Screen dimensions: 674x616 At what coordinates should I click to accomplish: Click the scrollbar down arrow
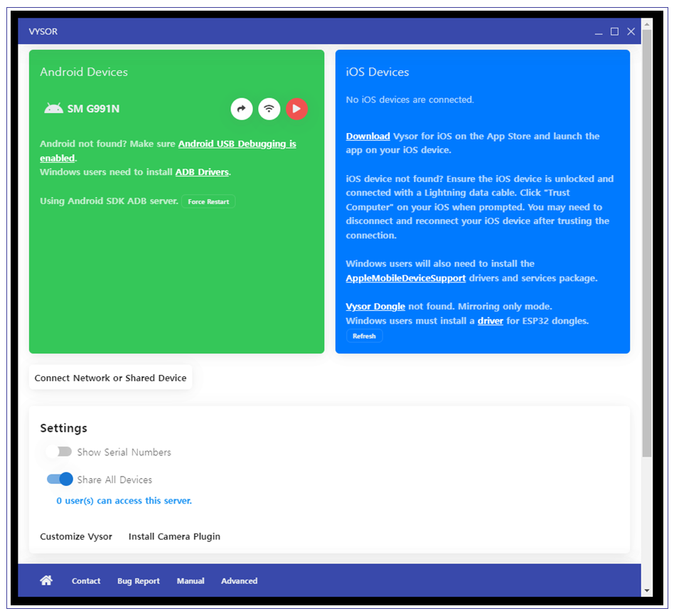[x=647, y=590]
